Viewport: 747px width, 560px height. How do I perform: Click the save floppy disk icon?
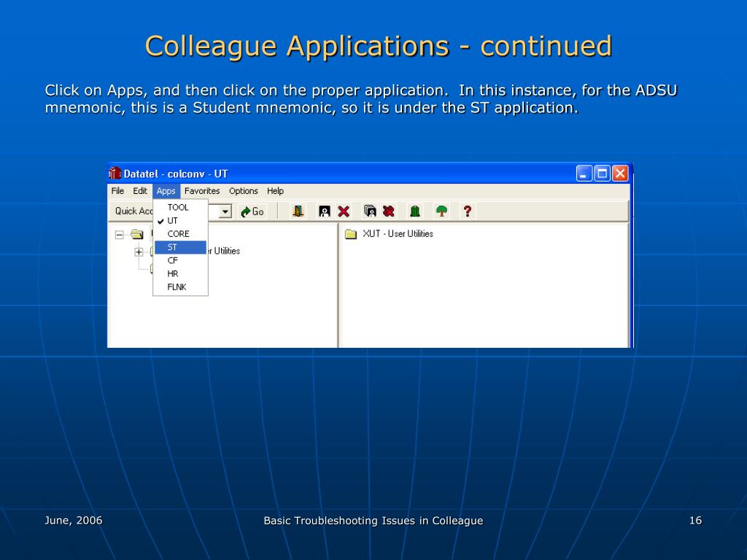(x=325, y=211)
